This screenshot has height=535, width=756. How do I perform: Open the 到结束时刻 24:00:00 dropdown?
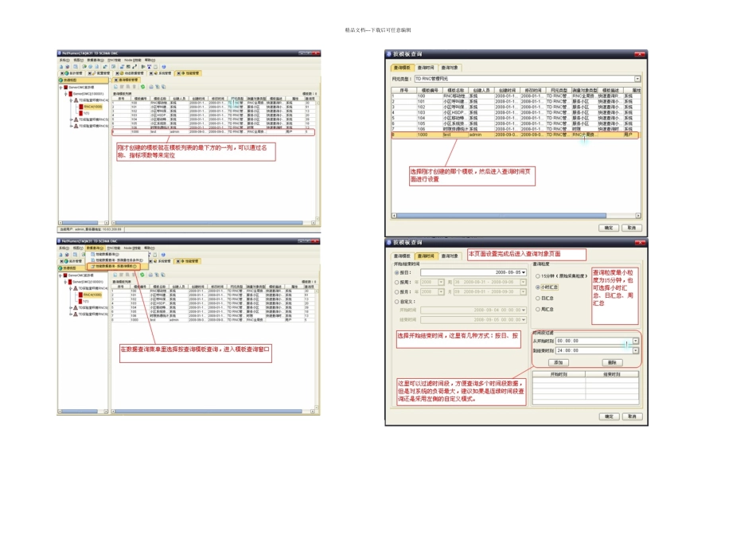tap(636, 351)
